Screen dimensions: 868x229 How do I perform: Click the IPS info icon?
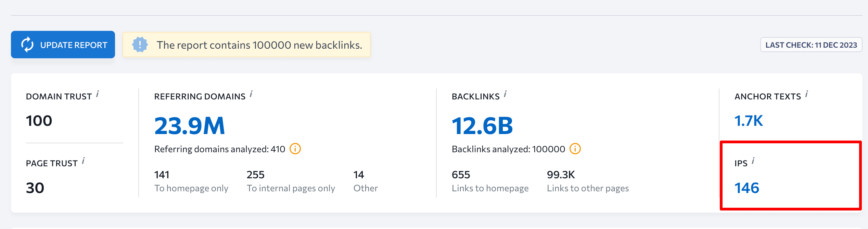[x=753, y=161]
